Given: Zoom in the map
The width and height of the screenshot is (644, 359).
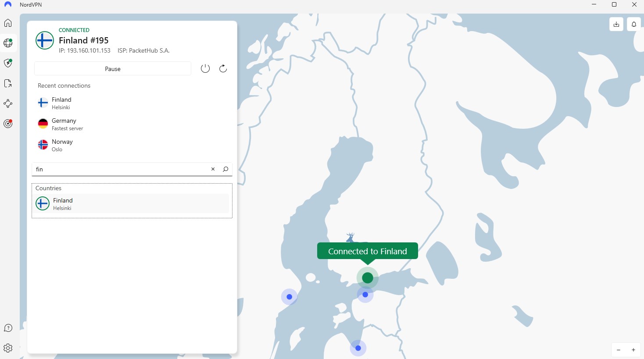Looking at the screenshot, I should coord(633,350).
